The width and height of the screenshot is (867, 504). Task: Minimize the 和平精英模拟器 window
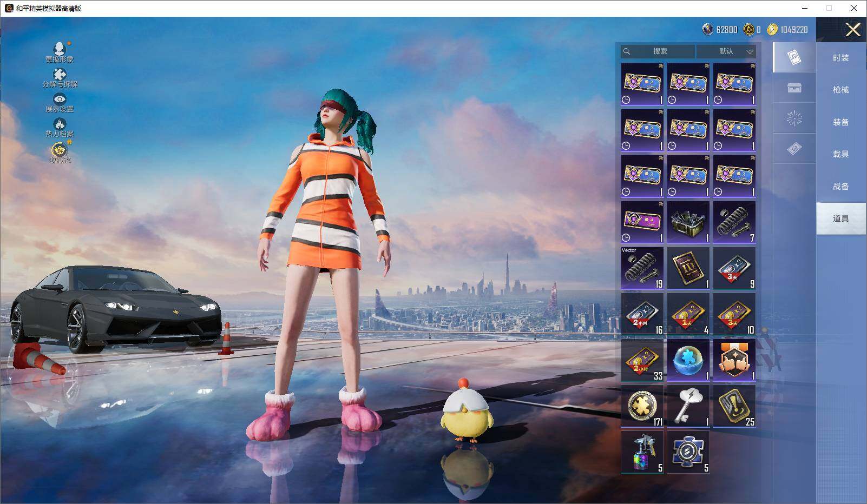(804, 8)
